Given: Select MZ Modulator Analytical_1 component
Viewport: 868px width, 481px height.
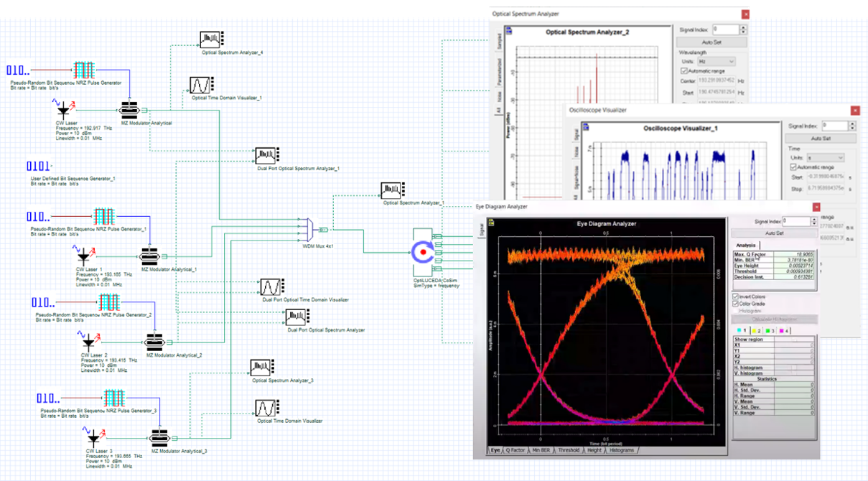Looking at the screenshot, I should (149, 257).
